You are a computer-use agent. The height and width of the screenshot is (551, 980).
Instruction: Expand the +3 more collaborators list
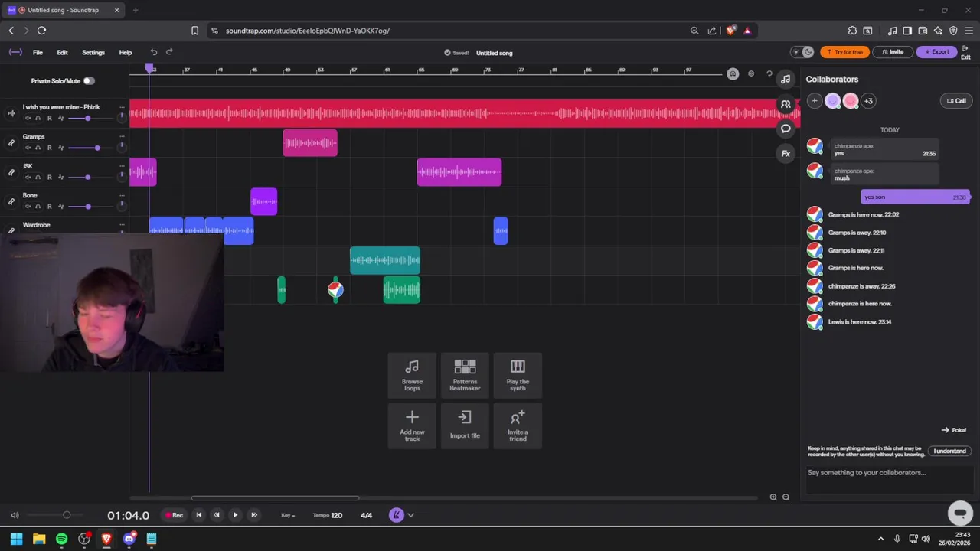coord(868,101)
